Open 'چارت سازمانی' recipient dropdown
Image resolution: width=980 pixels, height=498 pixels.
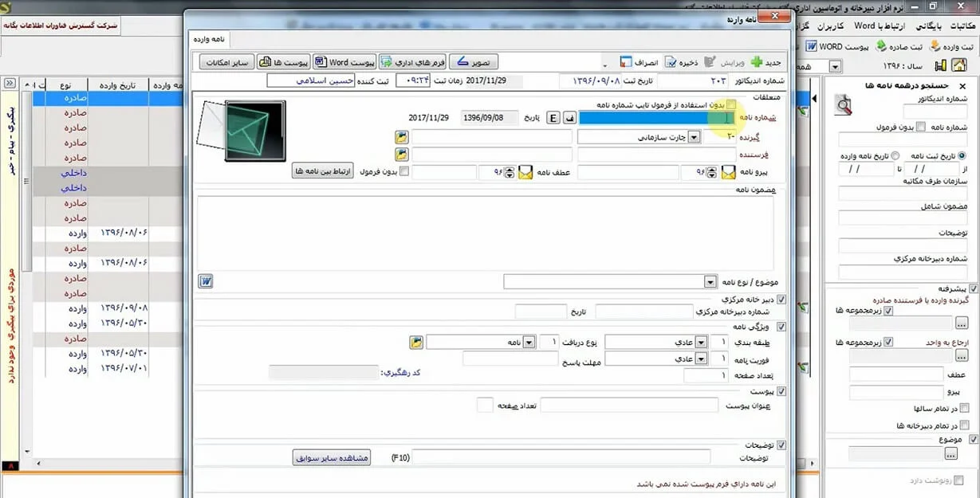pos(694,137)
